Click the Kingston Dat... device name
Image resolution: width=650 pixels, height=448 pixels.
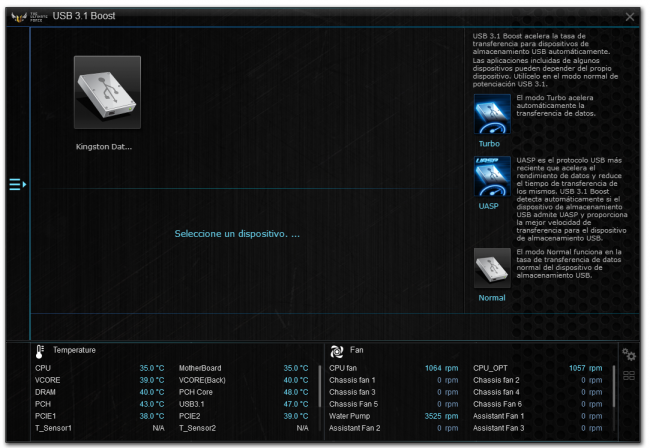[x=104, y=147]
